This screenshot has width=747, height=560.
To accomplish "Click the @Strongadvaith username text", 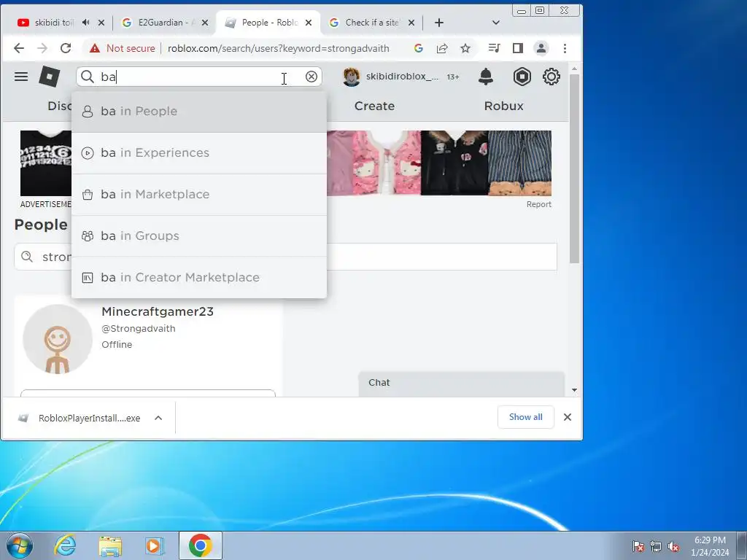I will coord(138,329).
